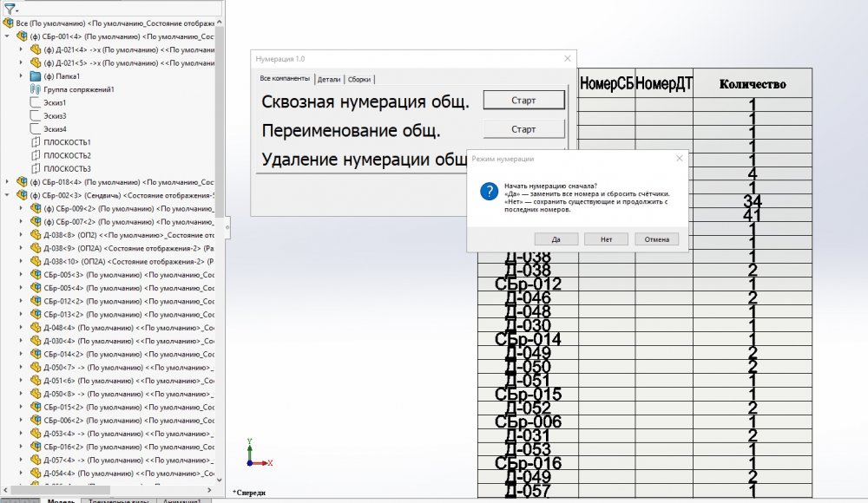Screen dimensions: 868x503
Task: Select the part icon of Д-048<4>
Action: [x=35, y=326]
